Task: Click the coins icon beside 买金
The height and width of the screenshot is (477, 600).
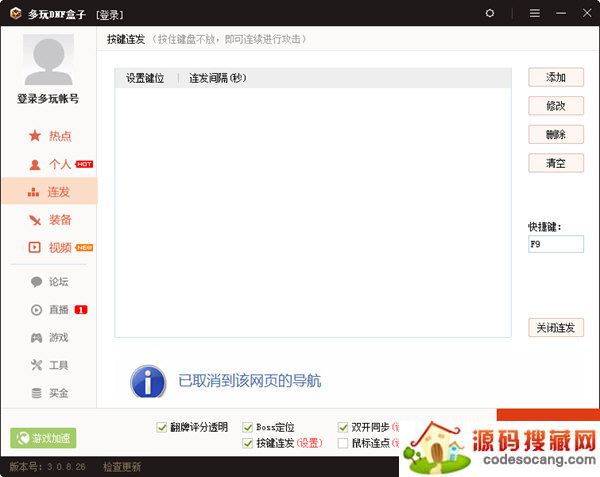Action: [x=36, y=393]
